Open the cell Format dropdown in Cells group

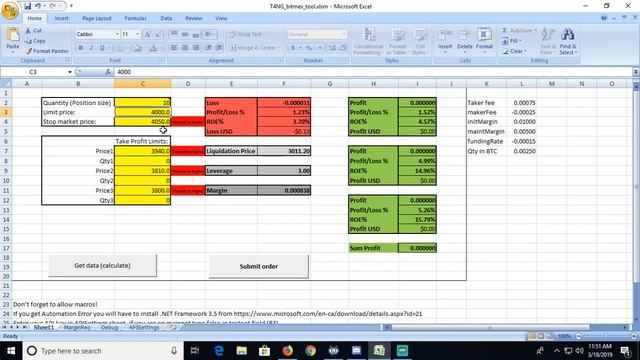[x=484, y=41]
